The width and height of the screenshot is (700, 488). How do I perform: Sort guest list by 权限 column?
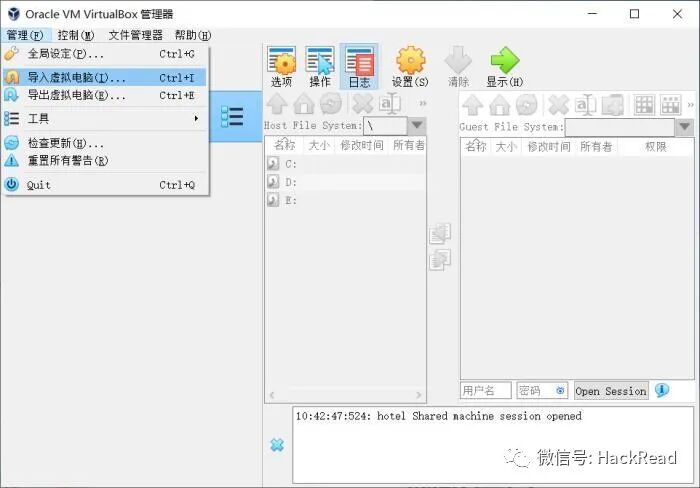[x=655, y=146]
